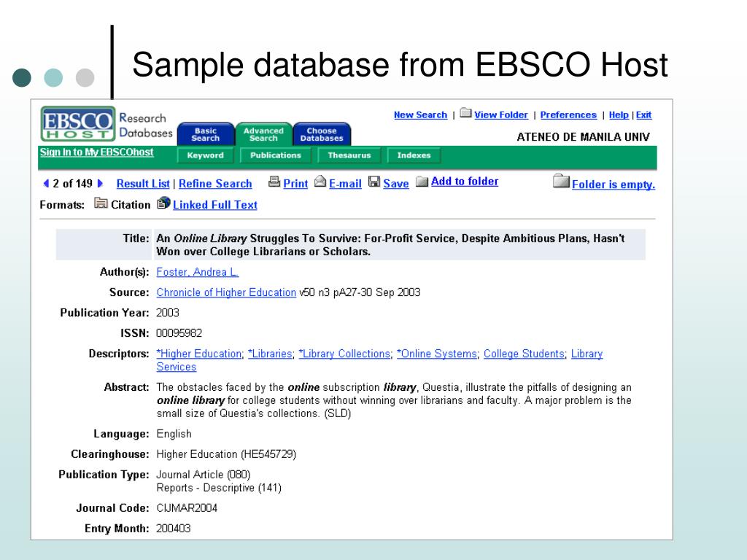The height and width of the screenshot is (560, 747).
Task: Open the Indexes sub-tab
Action: click(x=414, y=155)
